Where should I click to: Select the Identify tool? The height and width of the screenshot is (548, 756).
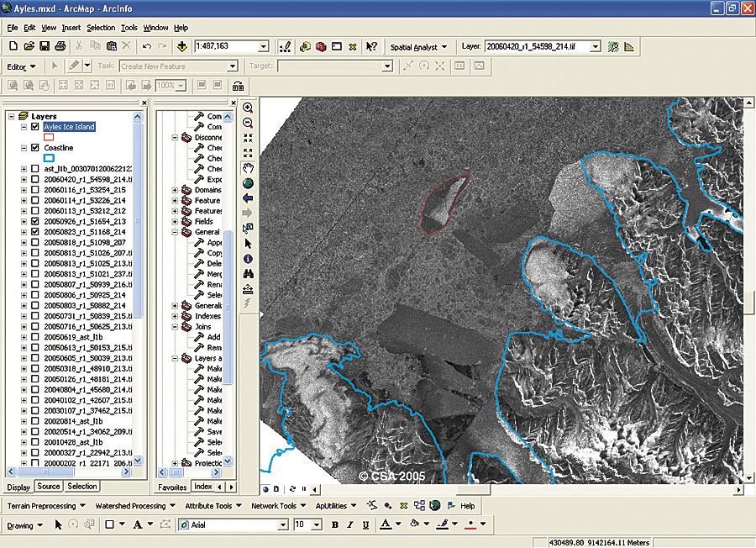248,258
